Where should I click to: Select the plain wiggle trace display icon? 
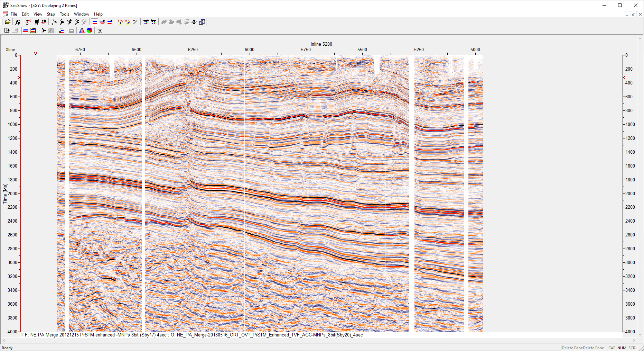54,22
